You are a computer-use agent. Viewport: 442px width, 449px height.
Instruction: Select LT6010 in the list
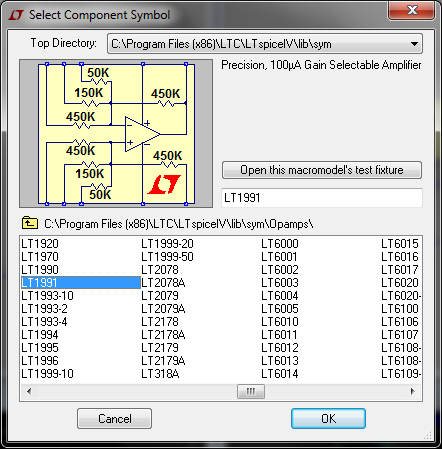click(280, 322)
